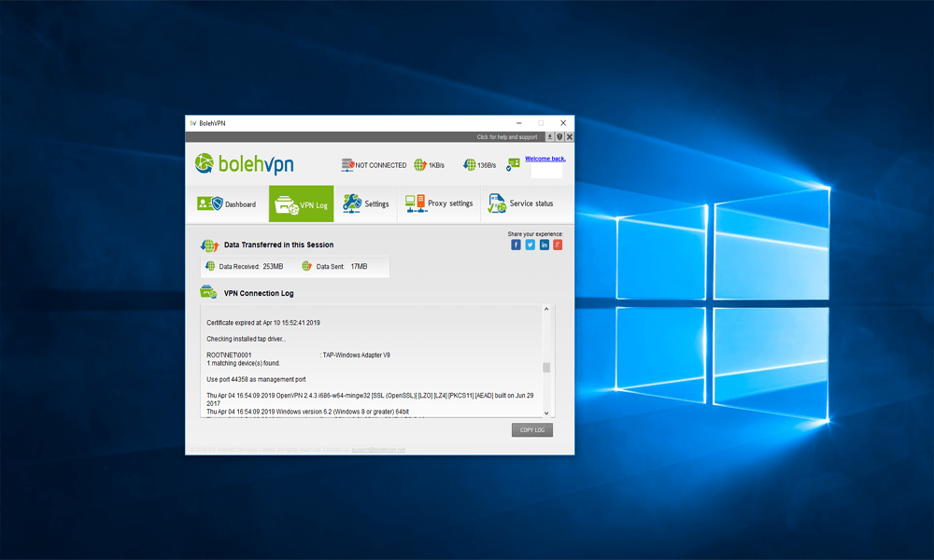The image size is (934, 560).
Task: Click the 'Share your experience:' label
Action: click(535, 234)
